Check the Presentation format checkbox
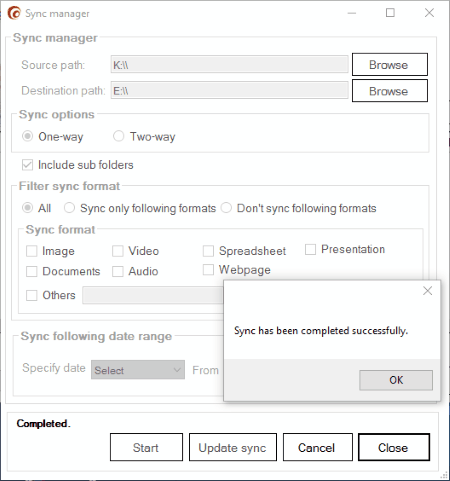Image resolution: width=450 pixels, height=481 pixels. click(x=310, y=249)
